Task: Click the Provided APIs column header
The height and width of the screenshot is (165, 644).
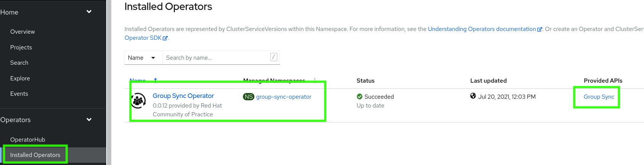Action: (603, 81)
